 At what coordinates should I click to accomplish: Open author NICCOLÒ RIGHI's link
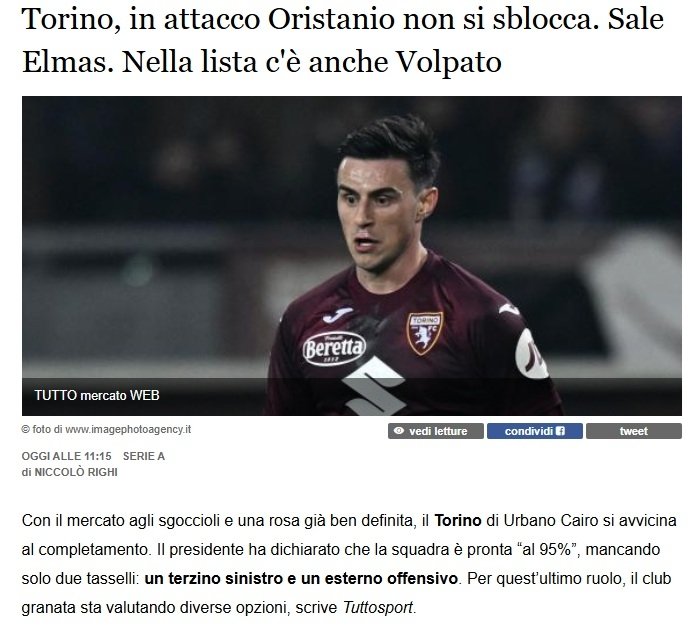pos(76,472)
